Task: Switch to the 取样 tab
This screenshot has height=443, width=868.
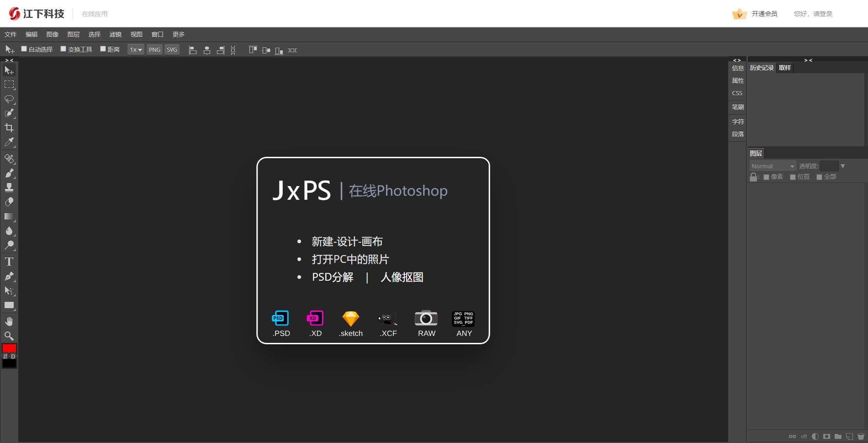Action: point(785,68)
